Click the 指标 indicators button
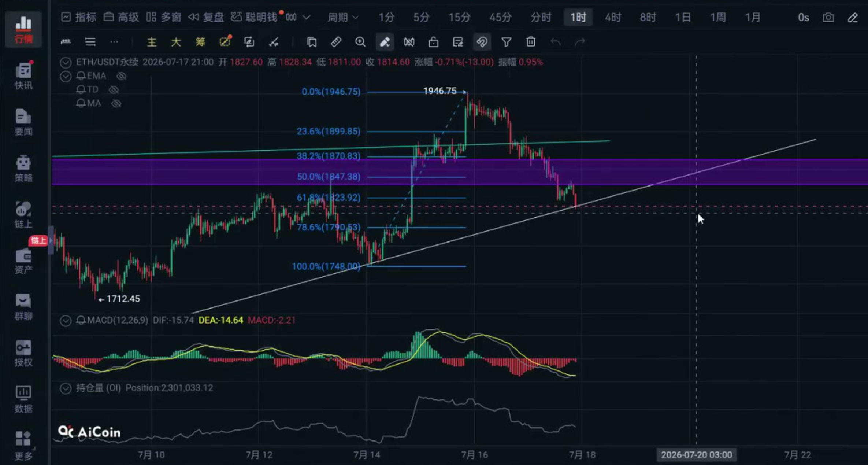 pyautogui.click(x=78, y=17)
